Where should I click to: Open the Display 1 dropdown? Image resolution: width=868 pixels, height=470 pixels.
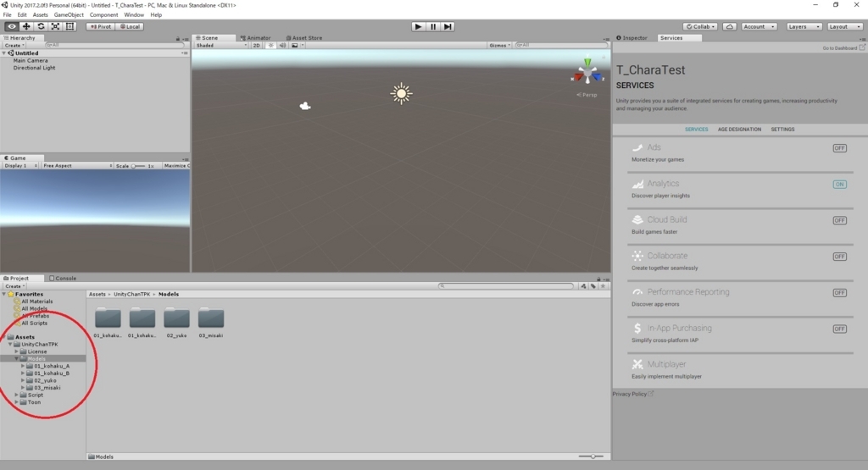[x=20, y=166]
